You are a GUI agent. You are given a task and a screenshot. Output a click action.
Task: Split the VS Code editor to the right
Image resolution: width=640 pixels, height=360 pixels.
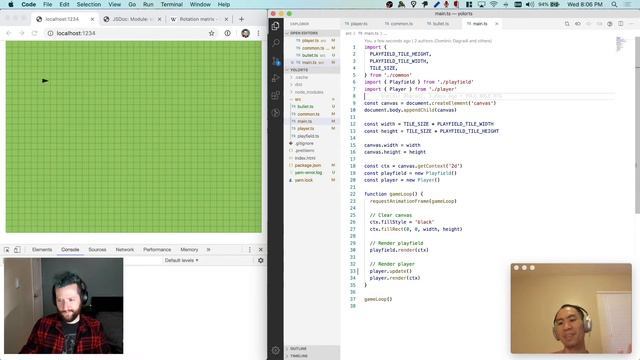620,24
